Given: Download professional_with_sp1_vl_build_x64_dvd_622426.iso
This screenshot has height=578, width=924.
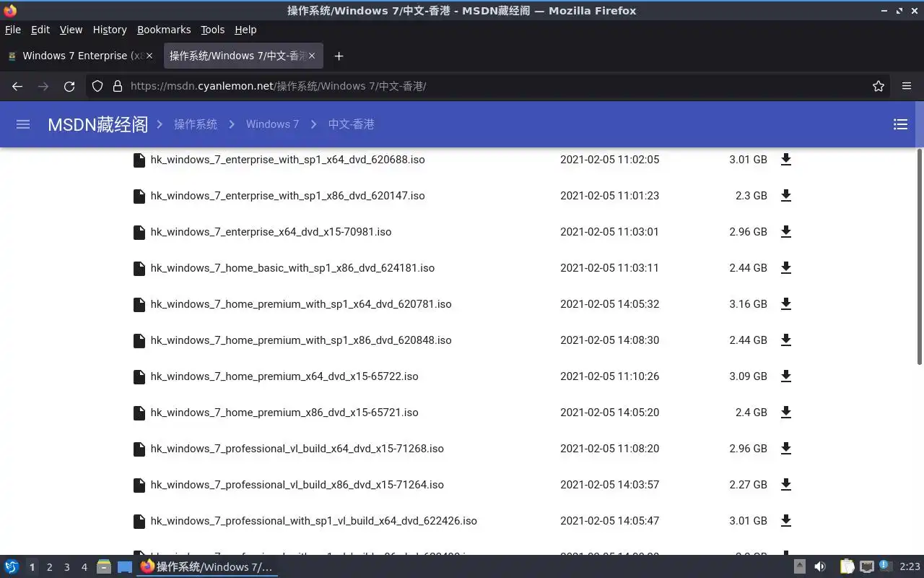Looking at the screenshot, I should [786, 521].
